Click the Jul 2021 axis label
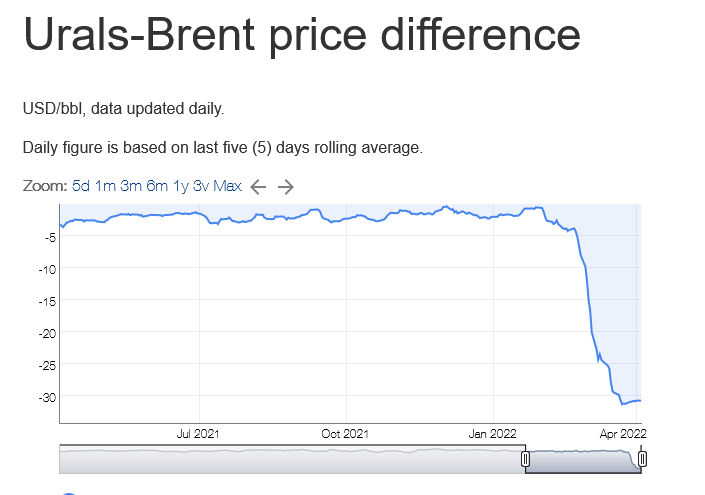This screenshot has height=495, width=705. pyautogui.click(x=198, y=434)
